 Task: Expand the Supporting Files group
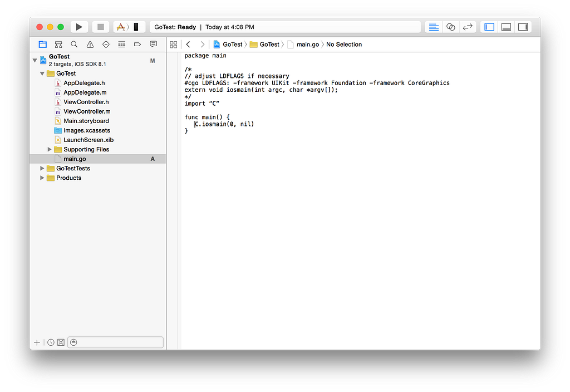coord(49,149)
